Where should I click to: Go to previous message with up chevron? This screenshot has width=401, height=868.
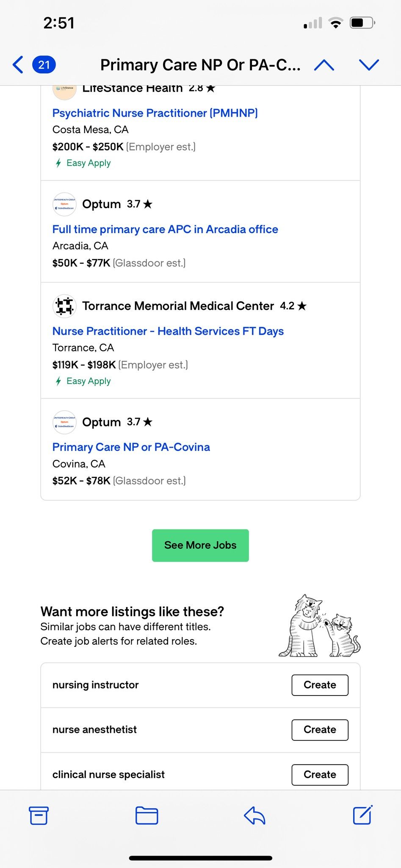click(x=324, y=65)
